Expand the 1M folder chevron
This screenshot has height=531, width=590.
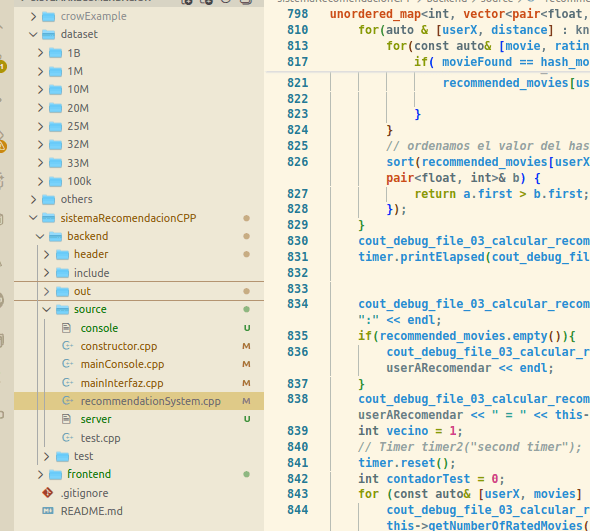pyautogui.click(x=40, y=71)
